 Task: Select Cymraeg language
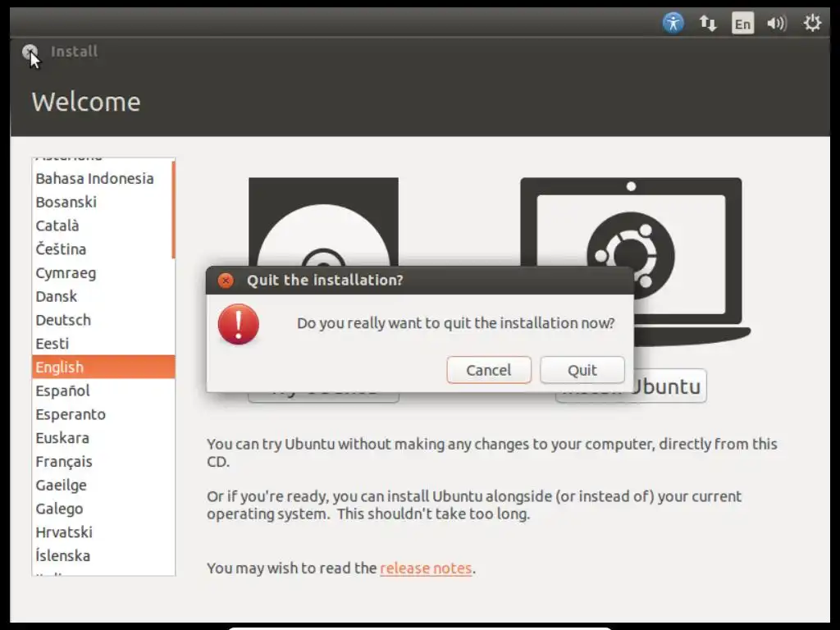tap(102, 272)
